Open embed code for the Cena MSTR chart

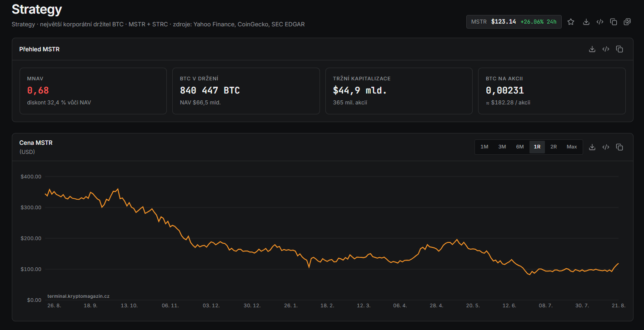[x=606, y=147]
